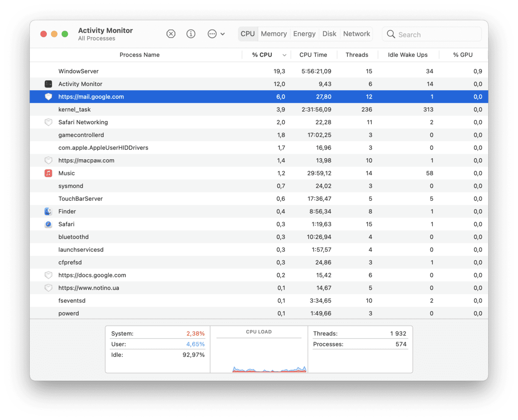The height and width of the screenshot is (420, 518).
Task: Sort by the Threads column header
Action: tap(357, 55)
